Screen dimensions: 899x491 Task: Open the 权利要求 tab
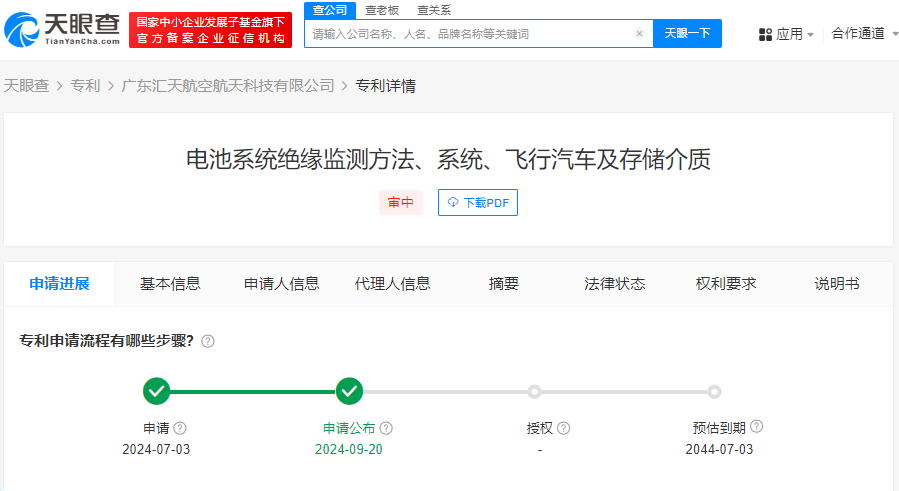tap(726, 284)
